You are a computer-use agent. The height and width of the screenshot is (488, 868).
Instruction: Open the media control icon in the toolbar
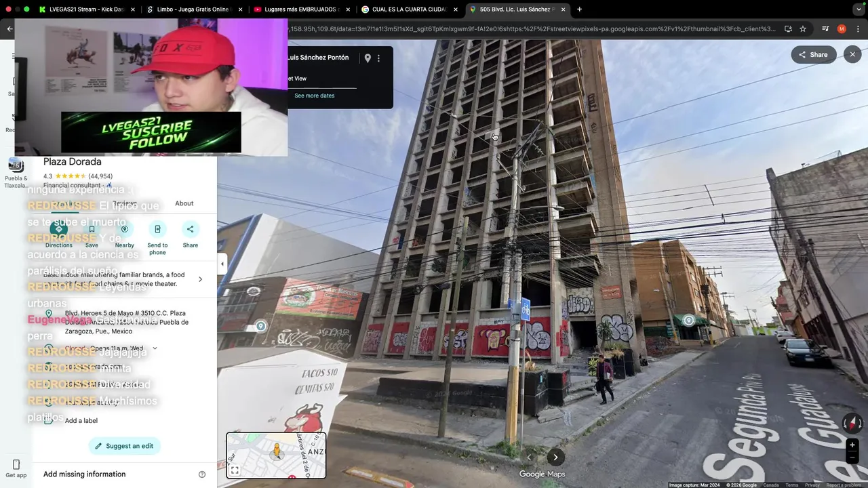coord(825,29)
